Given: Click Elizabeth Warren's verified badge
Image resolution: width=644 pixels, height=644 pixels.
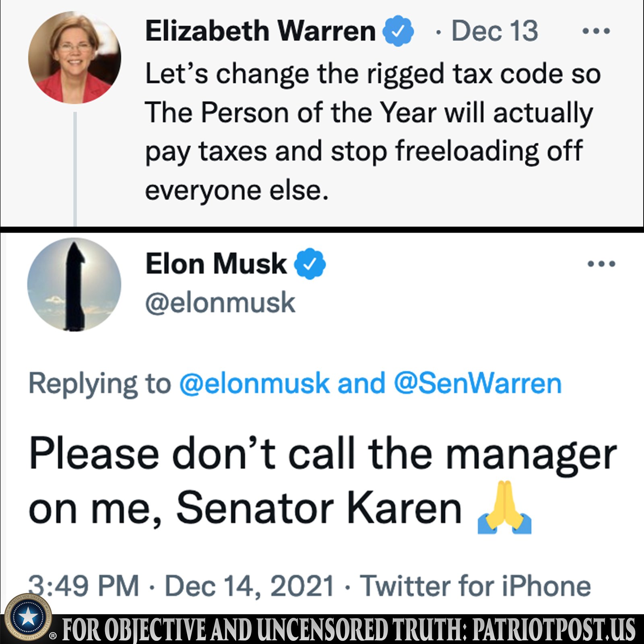Looking at the screenshot, I should 398,31.
